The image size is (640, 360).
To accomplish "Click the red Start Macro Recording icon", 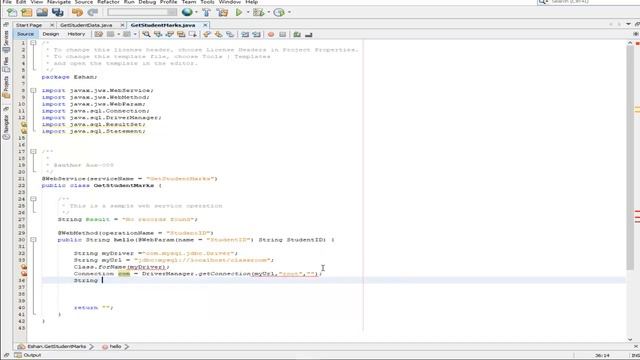I will (271, 35).
